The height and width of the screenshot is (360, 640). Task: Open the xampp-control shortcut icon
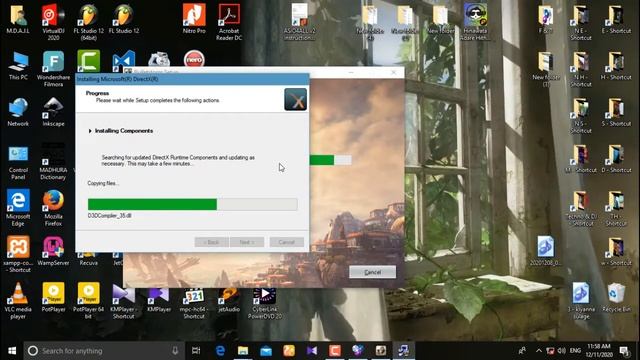(x=18, y=255)
